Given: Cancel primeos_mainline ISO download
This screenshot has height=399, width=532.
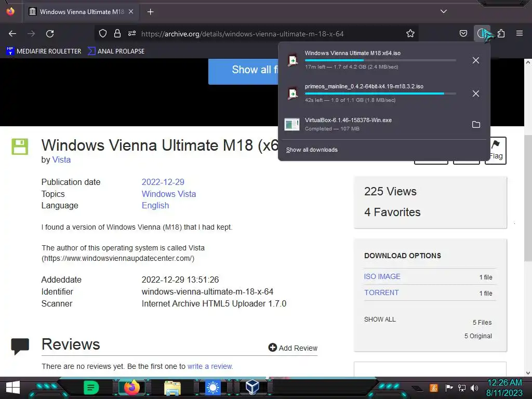Looking at the screenshot, I should (x=476, y=94).
